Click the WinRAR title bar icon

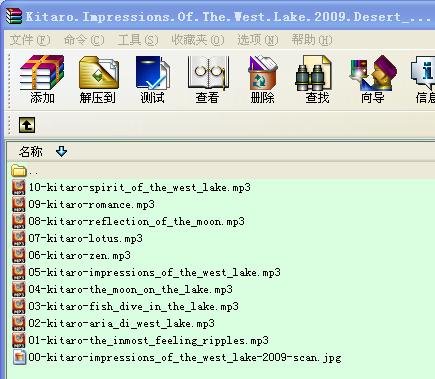[x=14, y=16]
